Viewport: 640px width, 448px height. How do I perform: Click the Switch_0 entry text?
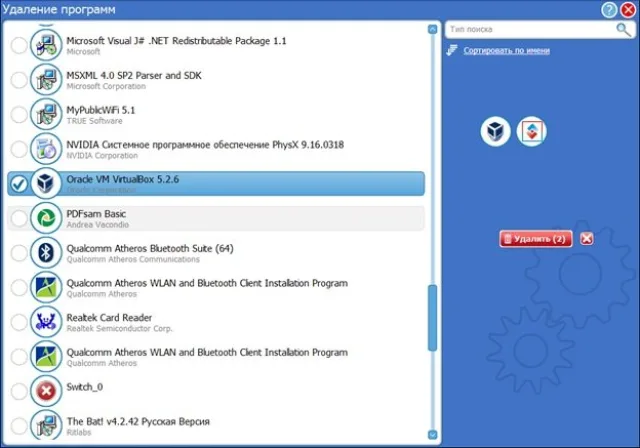click(84, 387)
